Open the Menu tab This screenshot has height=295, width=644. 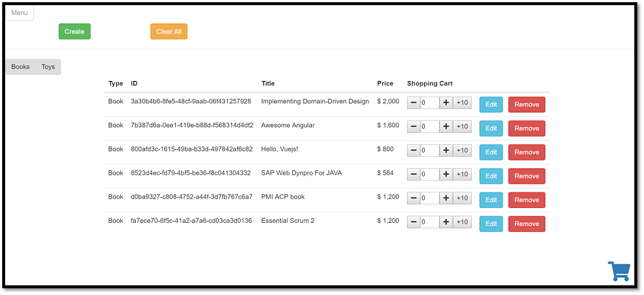pyautogui.click(x=19, y=12)
